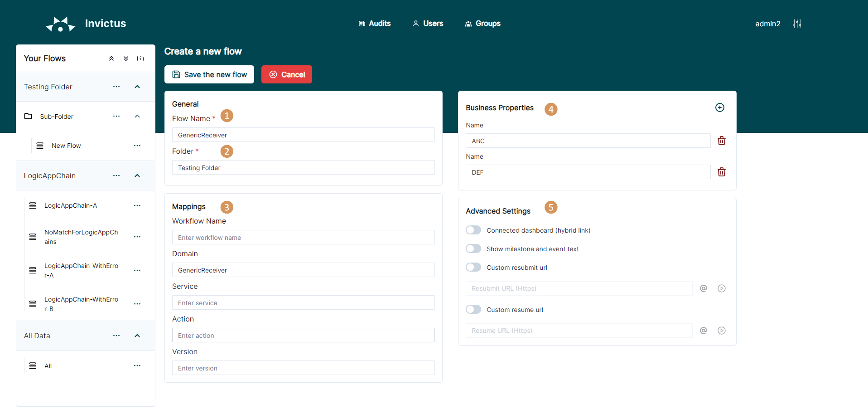
Task: Click Save the new flow button
Action: tap(209, 74)
